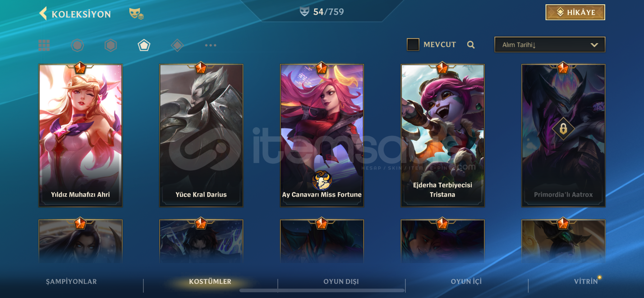The width and height of the screenshot is (644, 298).
Task: Open more filters three-dots icon
Action: [x=211, y=45]
